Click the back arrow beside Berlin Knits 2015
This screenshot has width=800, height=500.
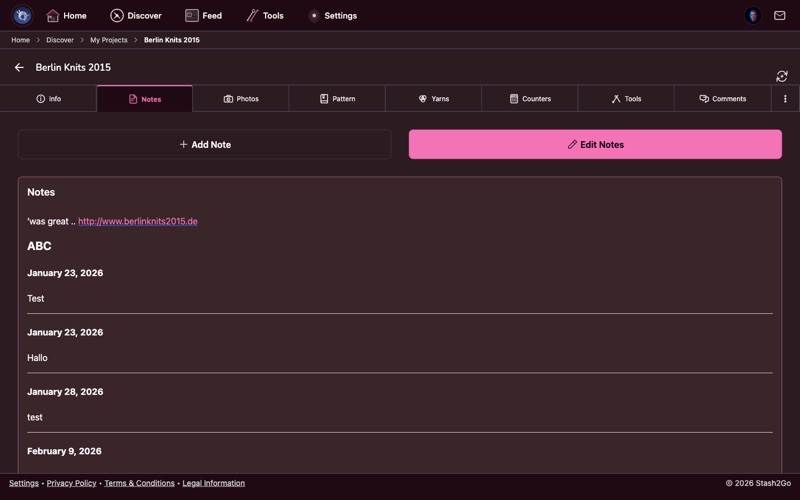tap(19, 67)
